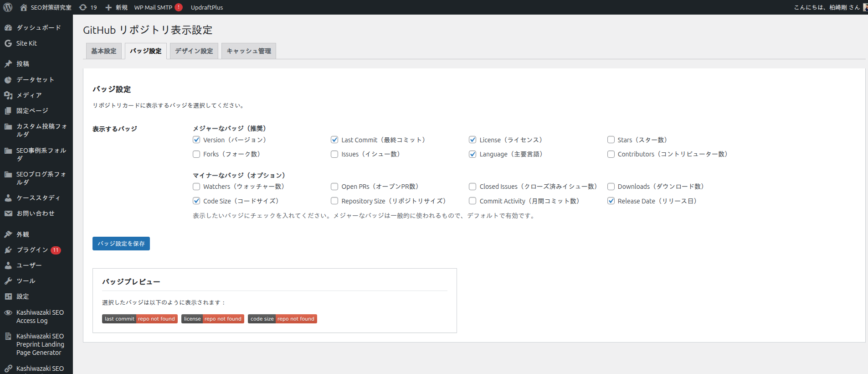Click the Tools wrench icon
Viewport: 868px width, 374px height.
pyautogui.click(x=8, y=281)
